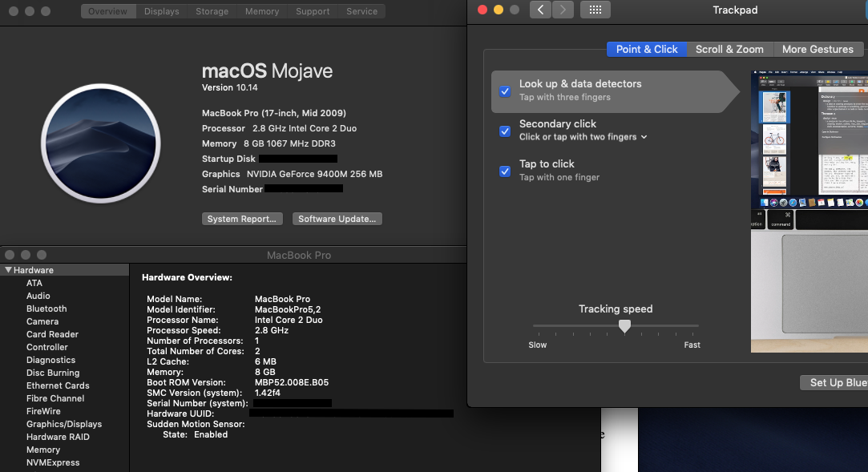
Task: Click the forward arrow in Trackpad window
Action: point(563,10)
